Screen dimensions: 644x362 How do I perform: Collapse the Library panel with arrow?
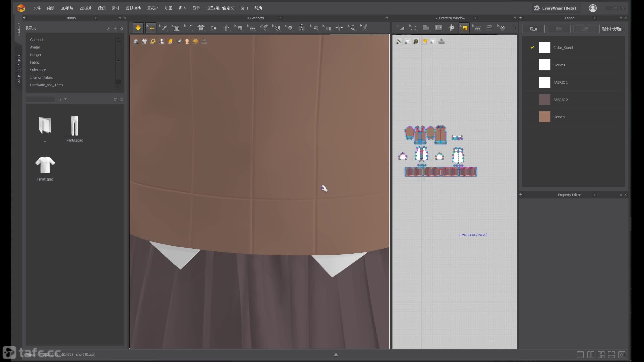[24, 18]
